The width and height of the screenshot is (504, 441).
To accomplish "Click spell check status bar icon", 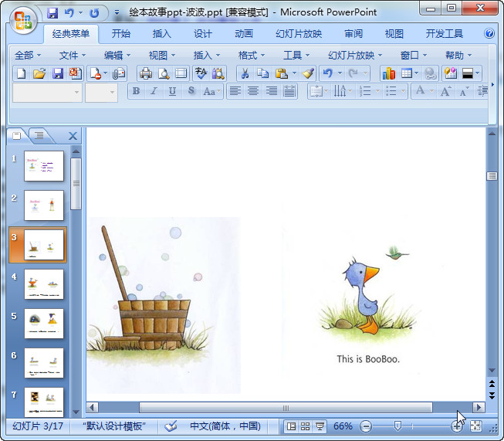I will click(x=171, y=426).
